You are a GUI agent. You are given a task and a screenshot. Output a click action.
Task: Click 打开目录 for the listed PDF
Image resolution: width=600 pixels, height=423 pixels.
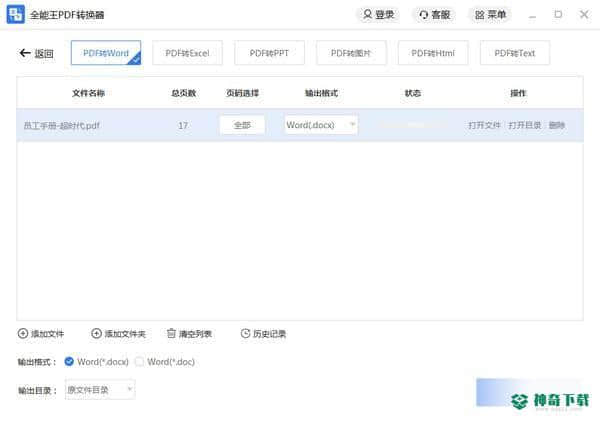[x=525, y=125]
